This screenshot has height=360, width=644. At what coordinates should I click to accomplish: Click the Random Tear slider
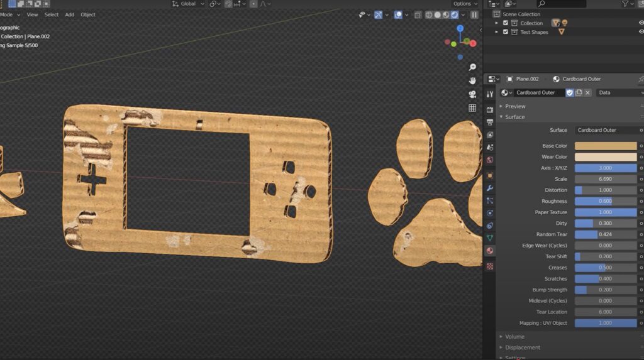(x=606, y=234)
